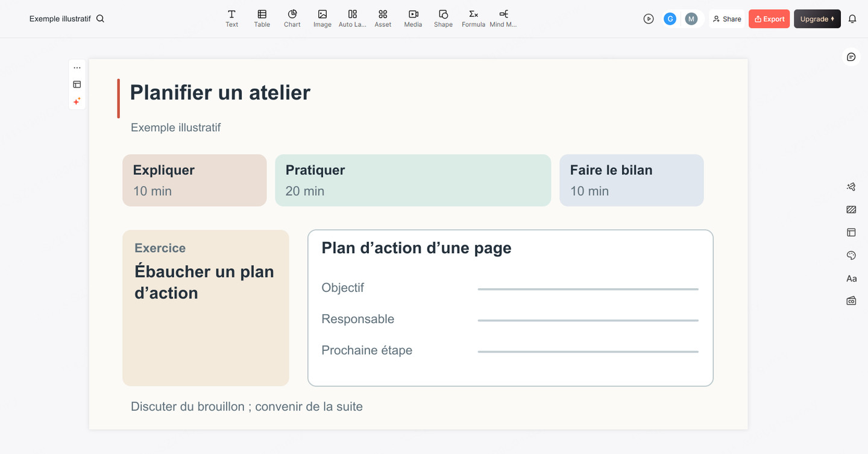
Task: Select the Text tool
Action: 231,19
